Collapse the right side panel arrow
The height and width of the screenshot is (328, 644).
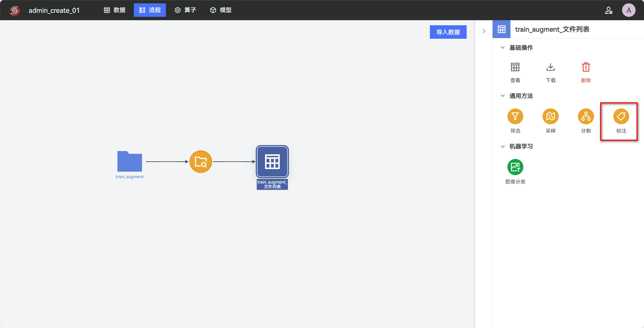(x=484, y=31)
